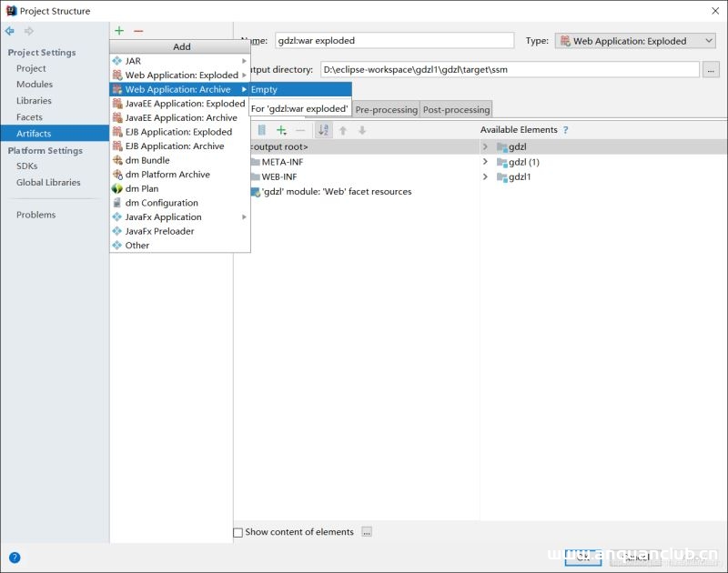Click the help icon beside Available Elements
Viewport: 728px width, 573px height.
pos(566,130)
